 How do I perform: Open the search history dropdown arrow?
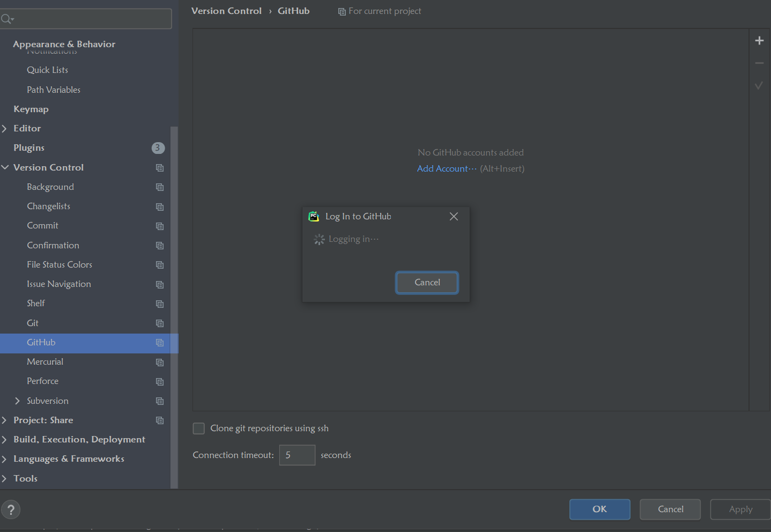coord(12,20)
